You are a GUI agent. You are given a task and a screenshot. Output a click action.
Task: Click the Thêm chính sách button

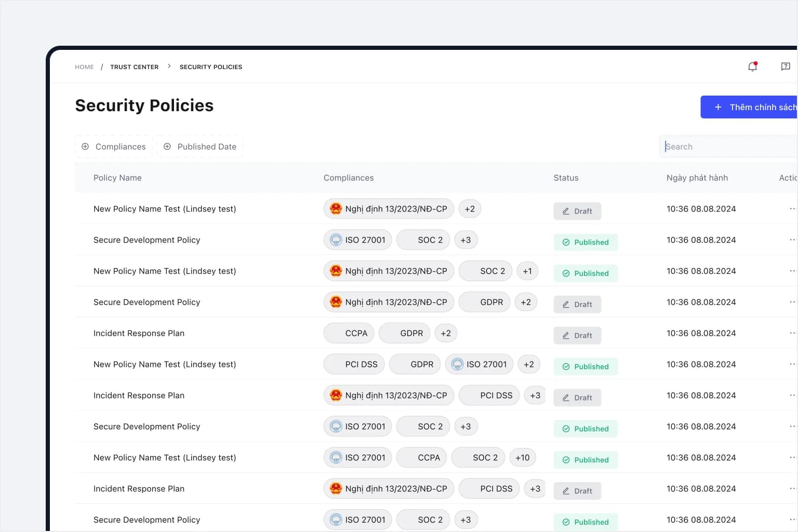(749, 107)
